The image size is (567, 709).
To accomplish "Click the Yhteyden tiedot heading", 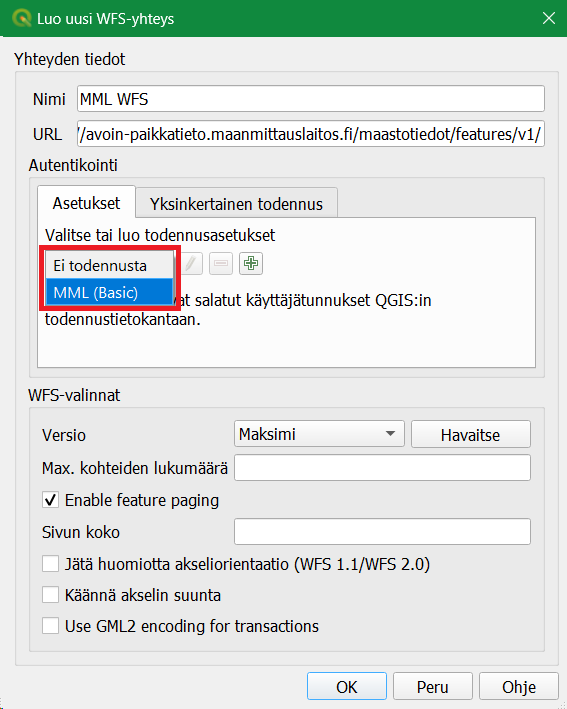I will coord(70,59).
